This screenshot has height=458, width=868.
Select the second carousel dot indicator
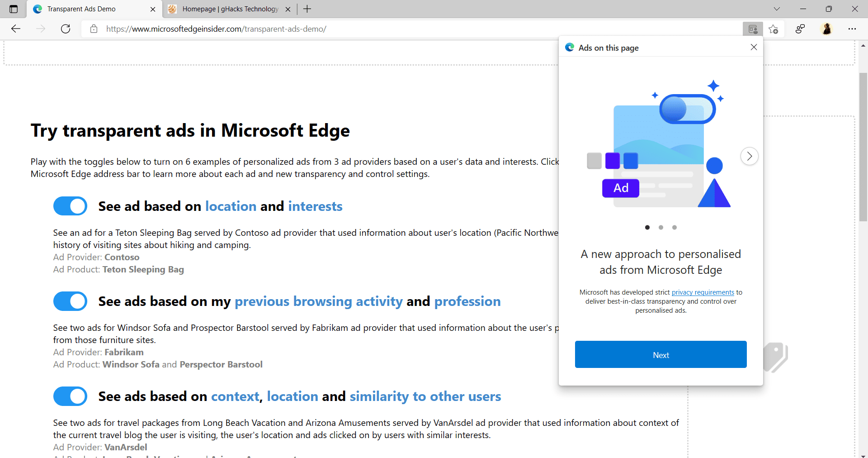(x=660, y=227)
